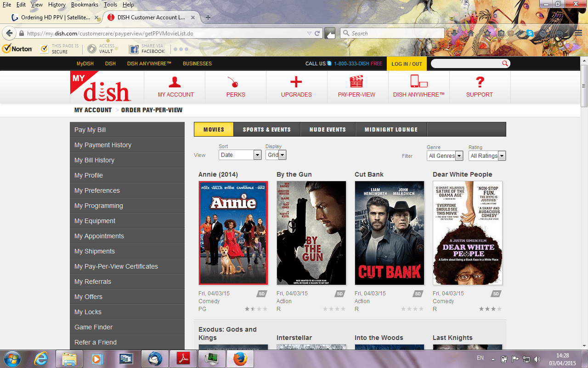Expand Norton toolbar more options dots

[x=181, y=49]
